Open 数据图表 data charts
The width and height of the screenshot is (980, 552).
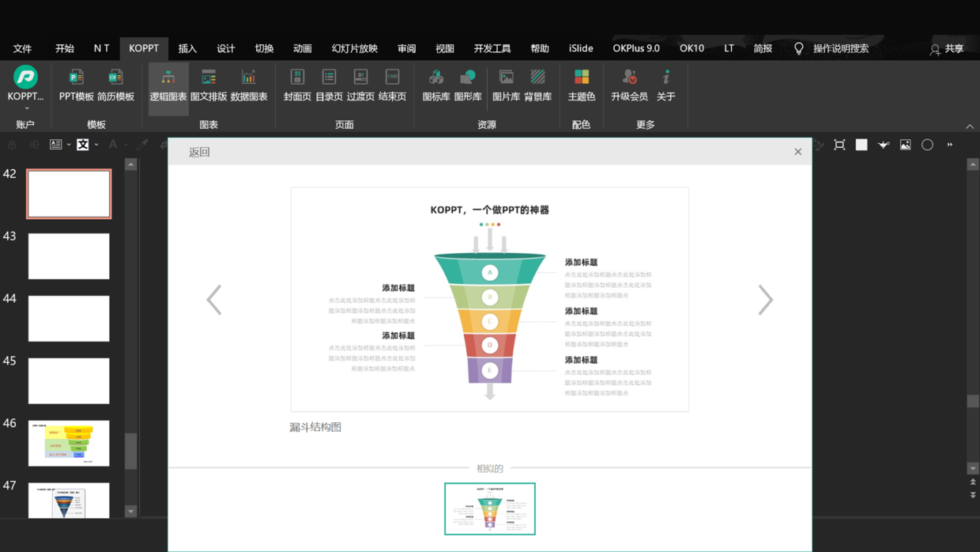point(249,85)
